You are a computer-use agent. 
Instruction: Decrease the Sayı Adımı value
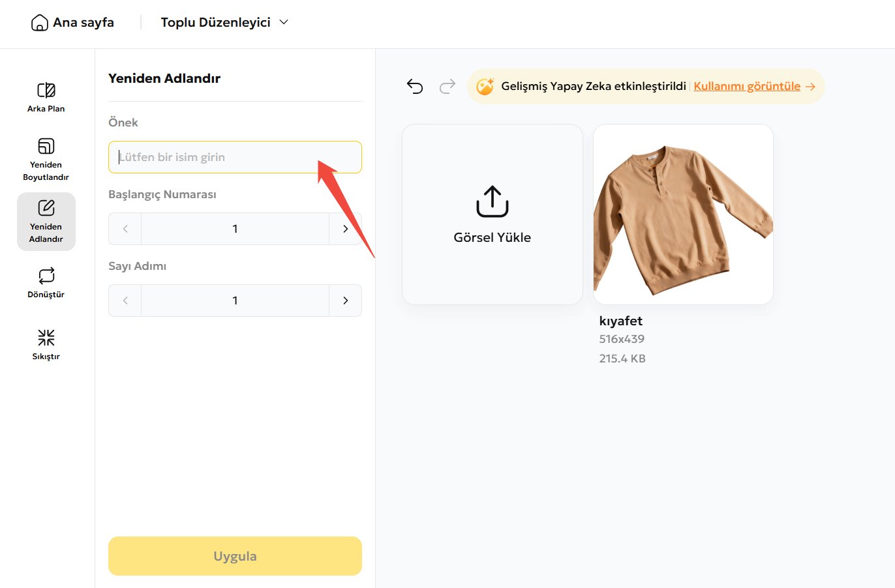coord(125,301)
